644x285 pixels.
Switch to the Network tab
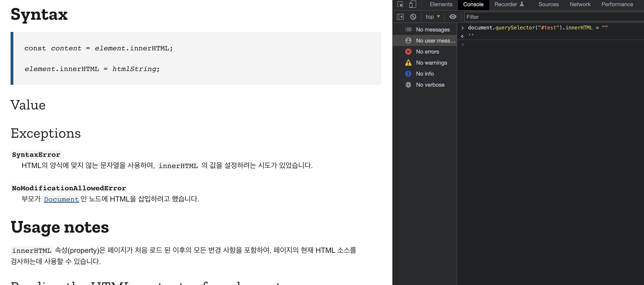pyautogui.click(x=580, y=5)
